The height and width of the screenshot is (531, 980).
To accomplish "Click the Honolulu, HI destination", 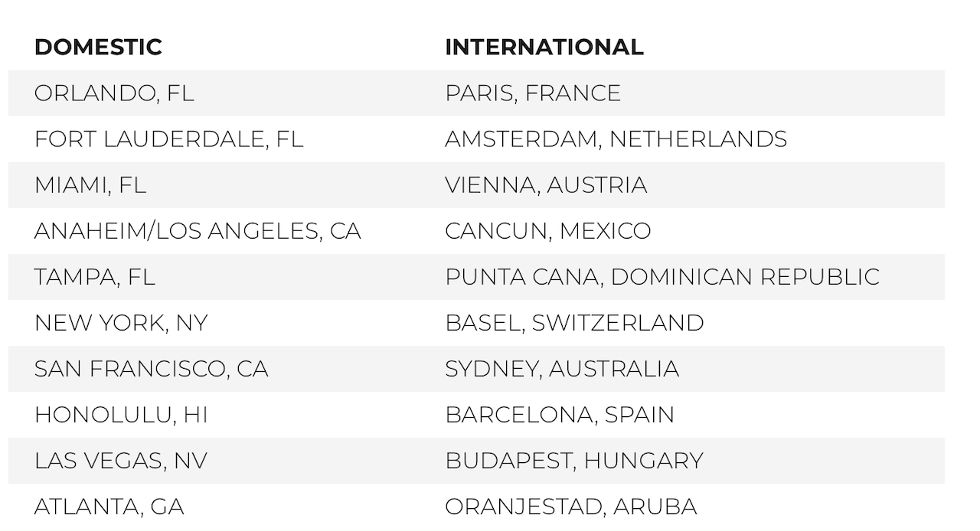I will (121, 415).
